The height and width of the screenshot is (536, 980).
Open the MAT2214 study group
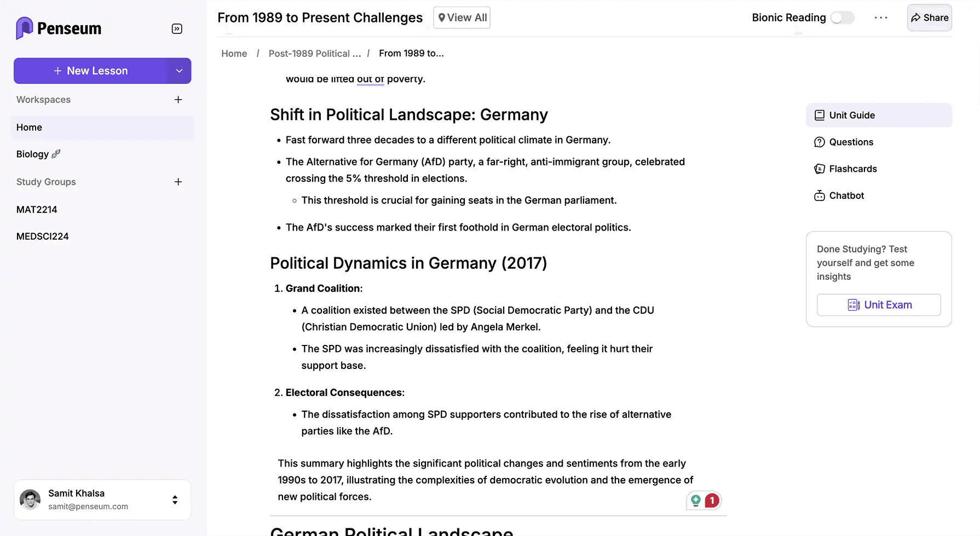coord(37,209)
